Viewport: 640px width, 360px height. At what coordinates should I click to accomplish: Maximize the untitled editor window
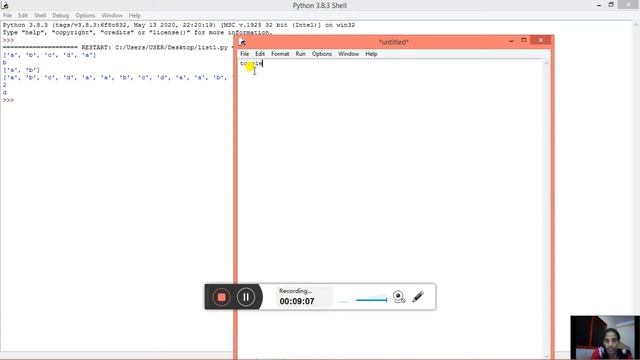click(524, 40)
